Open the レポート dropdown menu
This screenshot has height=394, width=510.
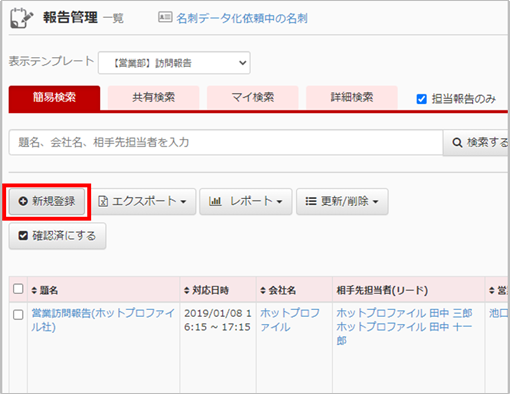coord(246,201)
